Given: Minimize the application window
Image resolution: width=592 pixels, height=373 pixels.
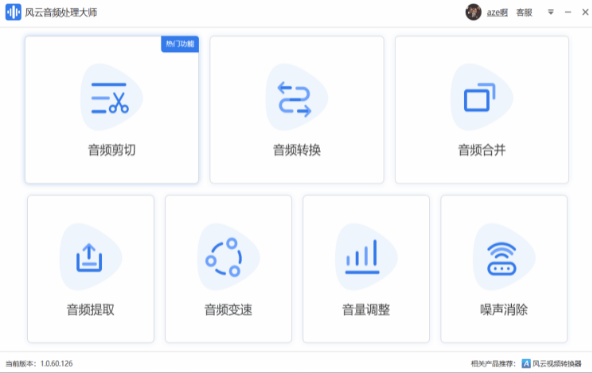Looking at the screenshot, I should 568,12.
